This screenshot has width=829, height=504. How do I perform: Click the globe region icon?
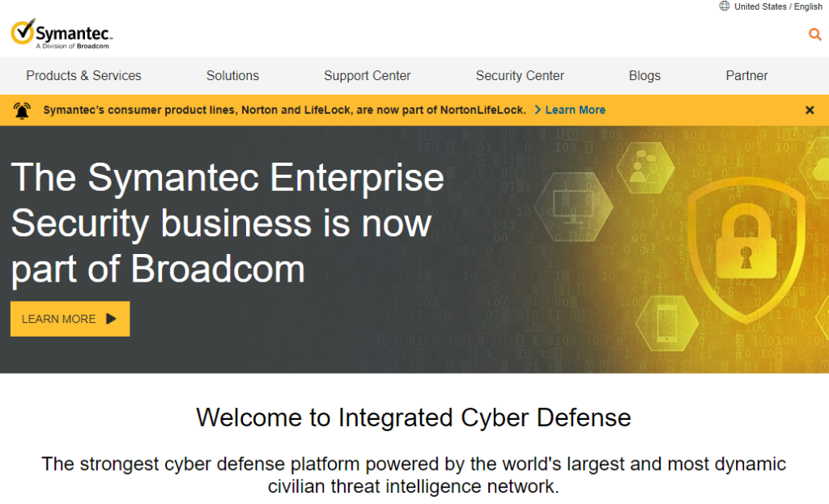724,6
